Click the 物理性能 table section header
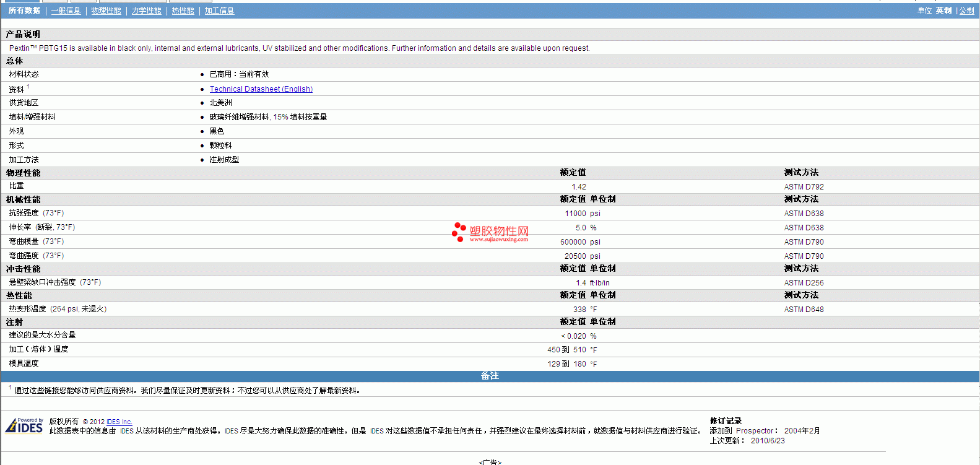980x465 pixels. pyautogui.click(x=23, y=173)
